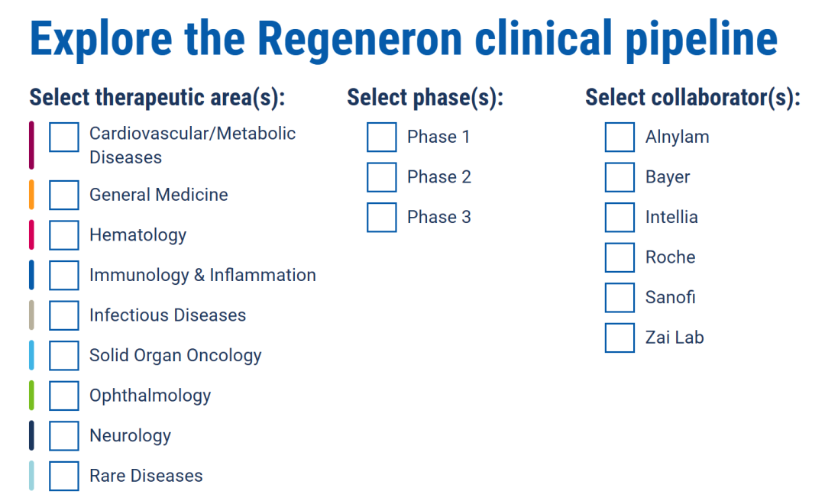The width and height of the screenshot is (825, 504).
Task: Enable the Hematology filter checkbox
Action: pos(64,235)
